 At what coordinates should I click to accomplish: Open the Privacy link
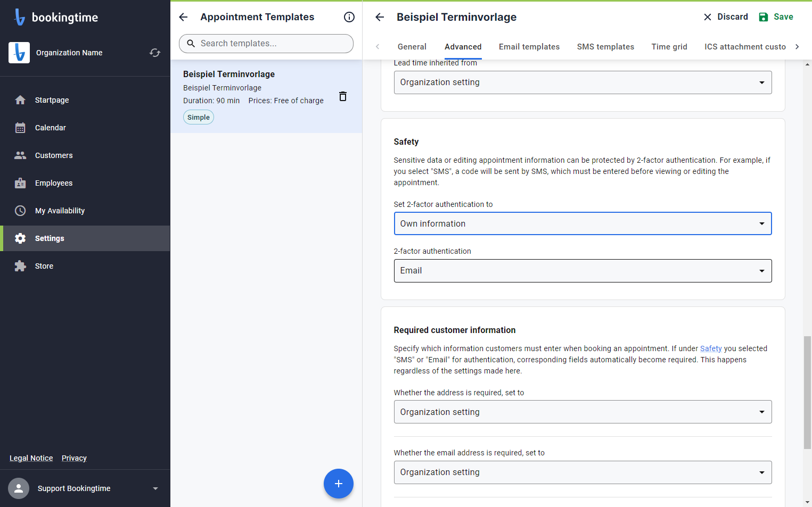[74, 458]
